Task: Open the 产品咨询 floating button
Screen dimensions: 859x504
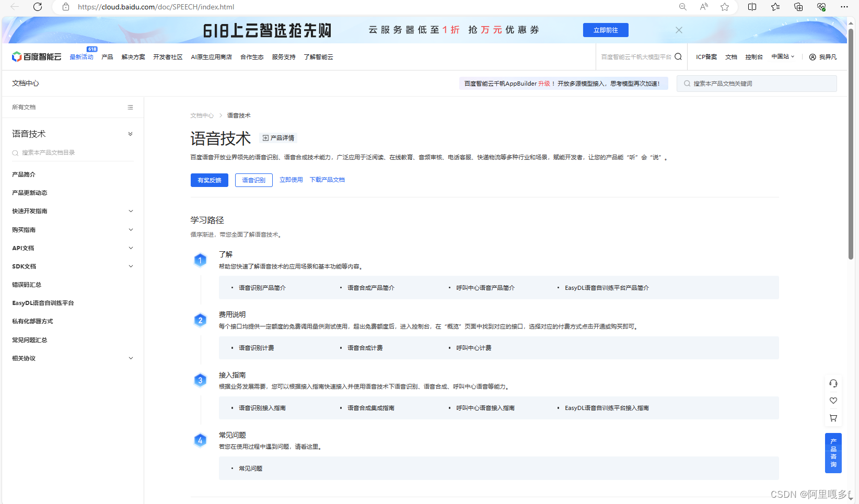Action: [833, 453]
